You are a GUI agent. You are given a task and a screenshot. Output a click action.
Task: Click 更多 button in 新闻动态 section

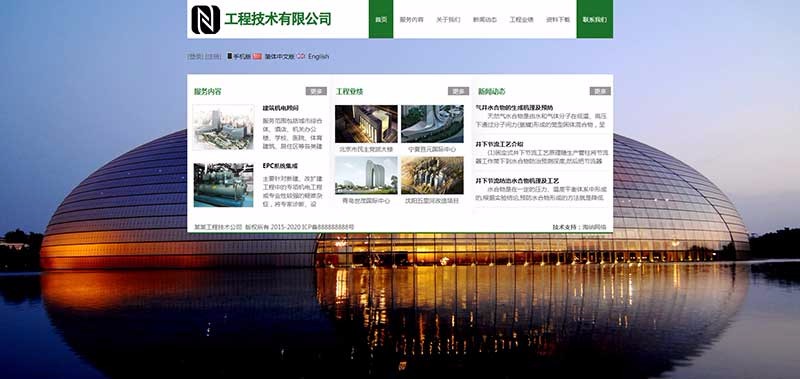[x=601, y=91]
